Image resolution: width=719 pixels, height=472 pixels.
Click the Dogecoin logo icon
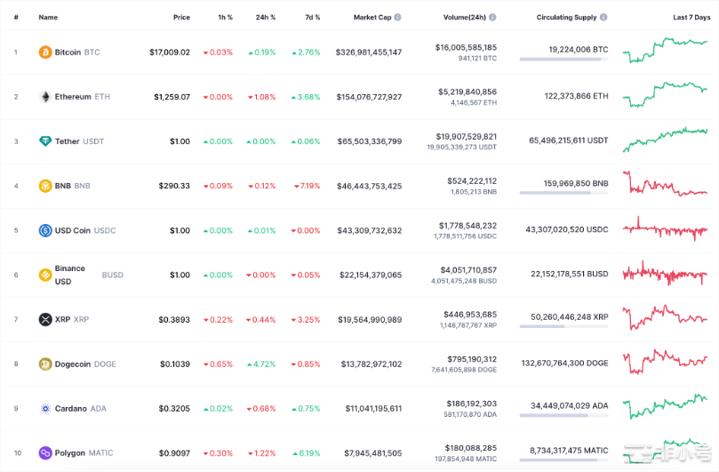pos(45,364)
